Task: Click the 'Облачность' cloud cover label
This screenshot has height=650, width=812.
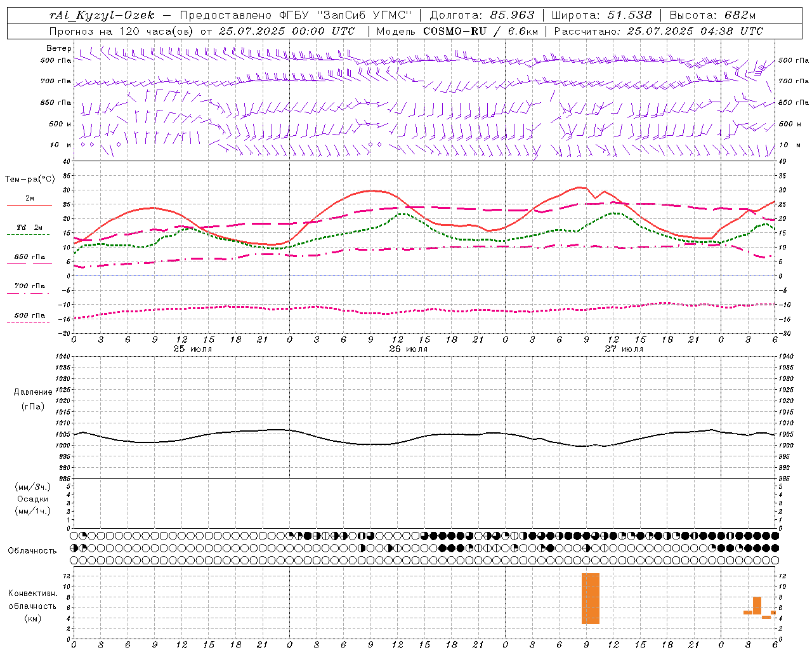Action: tap(32, 551)
